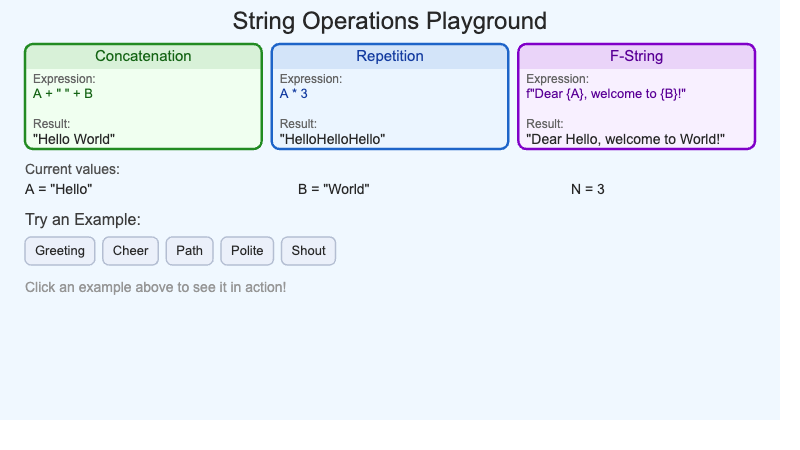Click the A * 3 expression text
This screenshot has height=450, width=800.
pos(294,94)
